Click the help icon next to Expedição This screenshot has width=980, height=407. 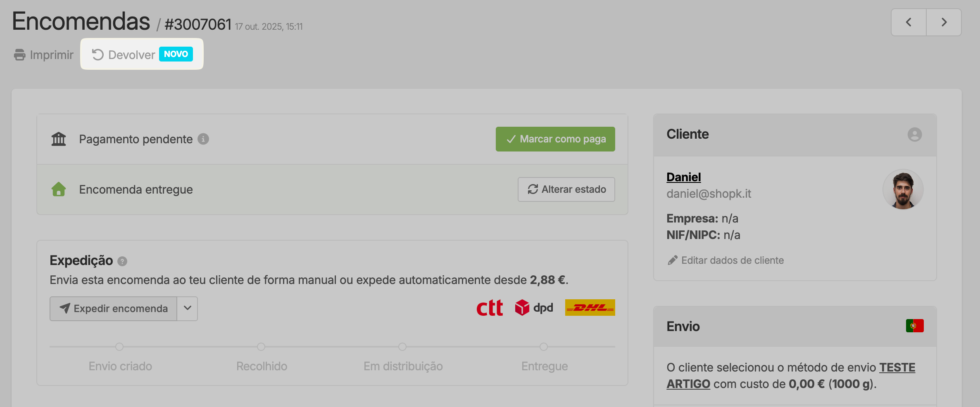pos(122,261)
